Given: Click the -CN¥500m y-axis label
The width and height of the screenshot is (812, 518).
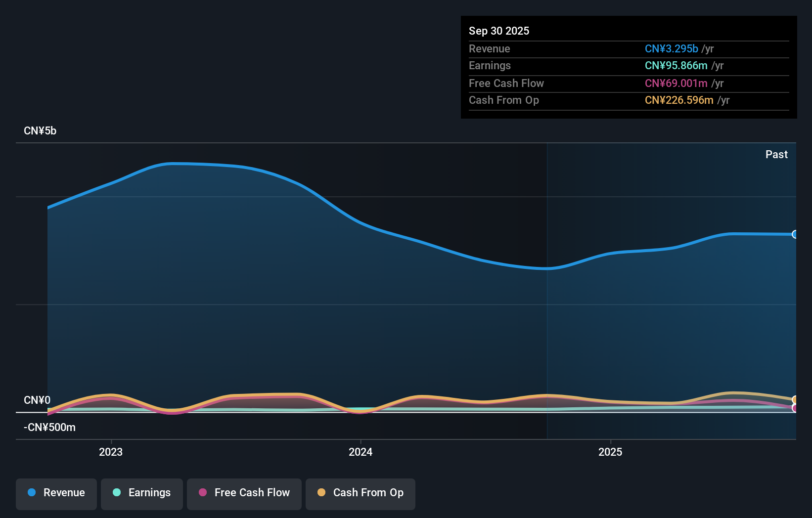Looking at the screenshot, I should point(49,427).
